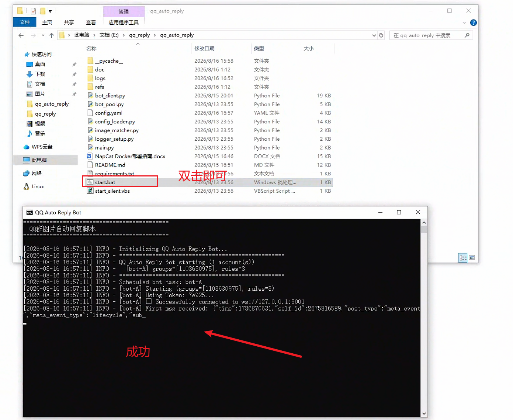Select the logs folder icon
The height and width of the screenshot is (420, 513).
(x=90, y=78)
